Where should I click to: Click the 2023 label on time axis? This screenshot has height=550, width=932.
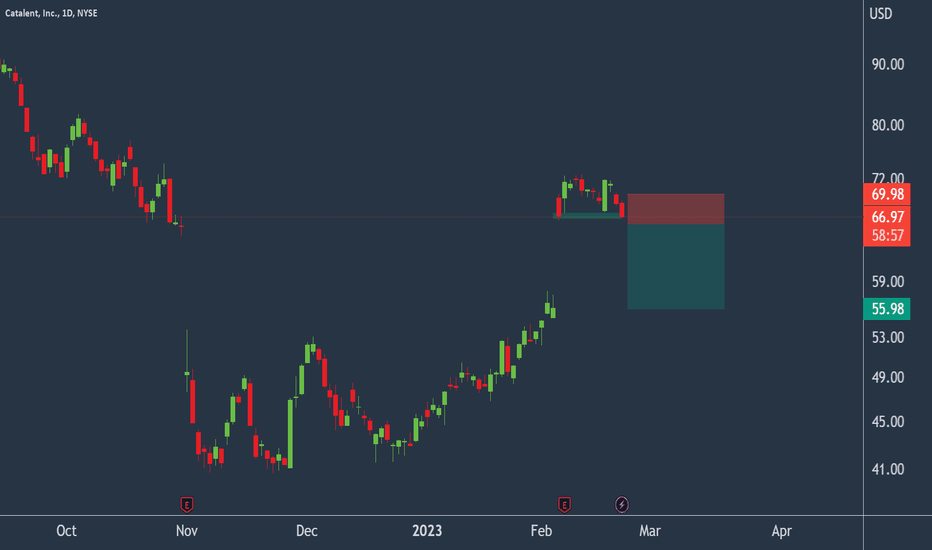pyautogui.click(x=427, y=531)
